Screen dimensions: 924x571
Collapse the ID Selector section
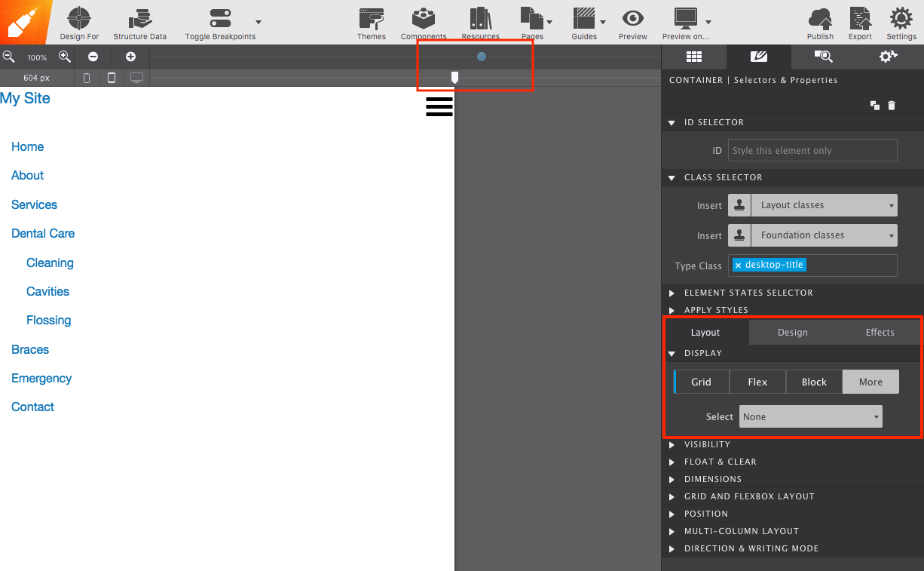(672, 122)
